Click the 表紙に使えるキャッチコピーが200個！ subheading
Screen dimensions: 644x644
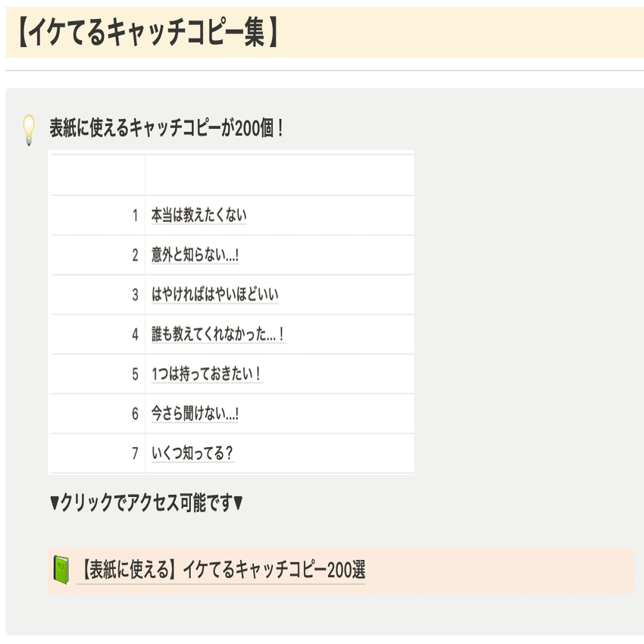coord(167,127)
